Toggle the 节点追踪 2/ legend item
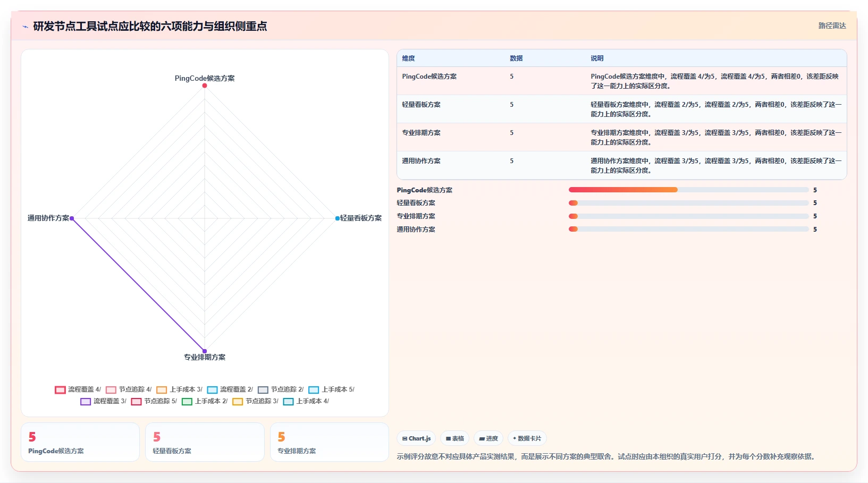868x483 pixels. point(281,389)
